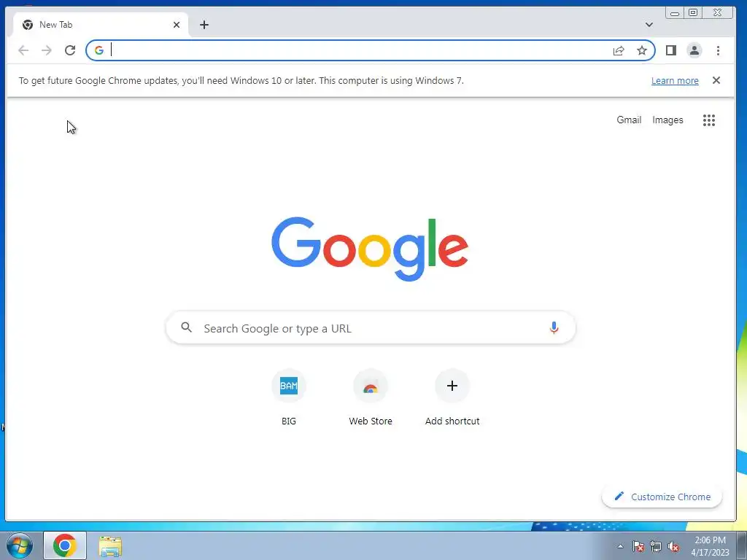Dismiss the Windows 7 update notice

(716, 80)
